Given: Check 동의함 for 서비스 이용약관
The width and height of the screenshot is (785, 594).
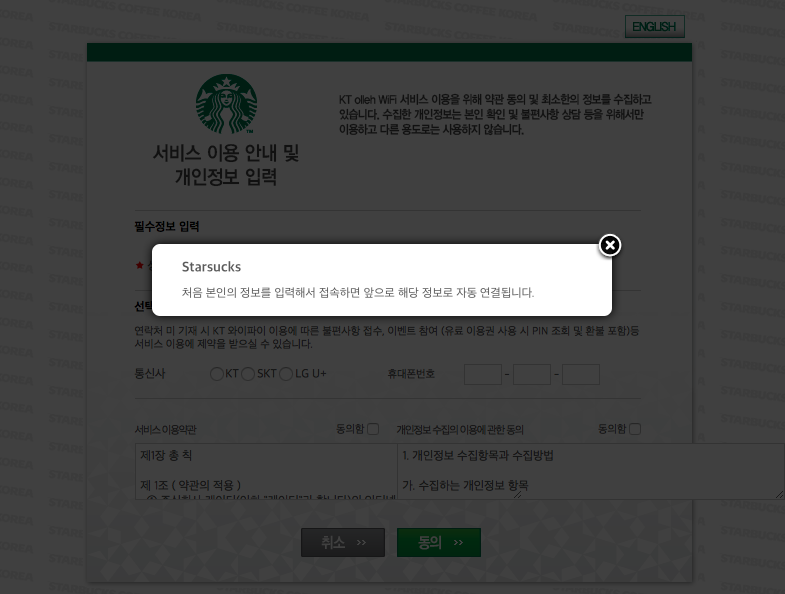Looking at the screenshot, I should [373, 429].
